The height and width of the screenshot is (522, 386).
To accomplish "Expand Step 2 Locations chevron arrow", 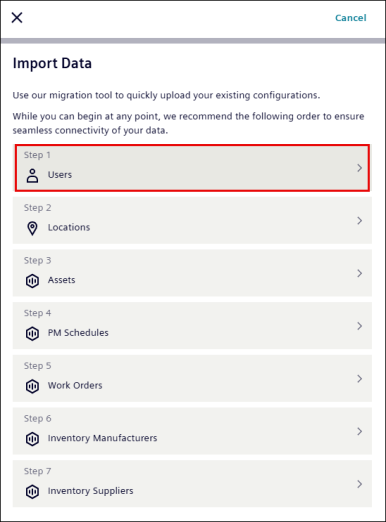I will (x=359, y=221).
